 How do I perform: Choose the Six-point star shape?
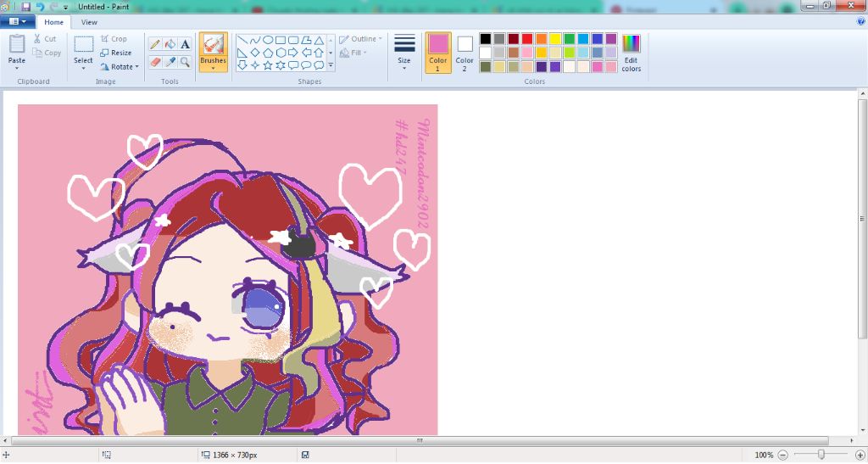click(x=280, y=65)
